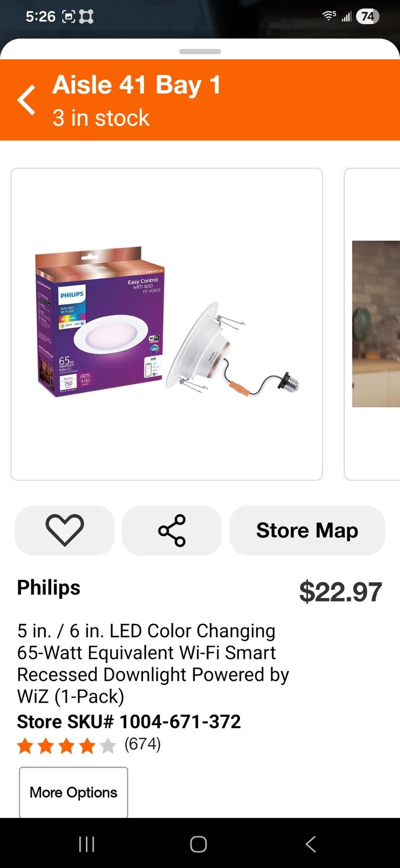Open the star rating reviews
The height and width of the screenshot is (868, 400).
66,746
